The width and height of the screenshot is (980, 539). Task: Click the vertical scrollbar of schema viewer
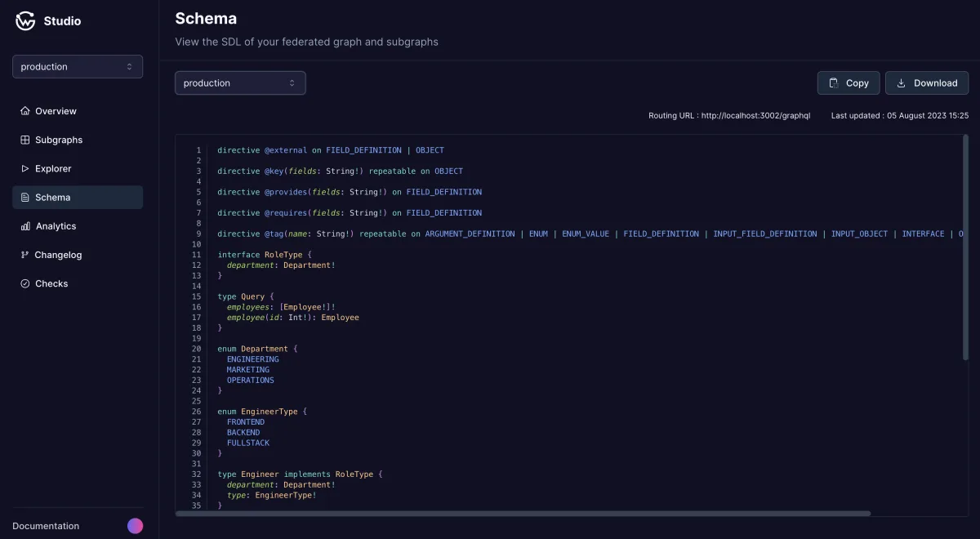click(965, 247)
